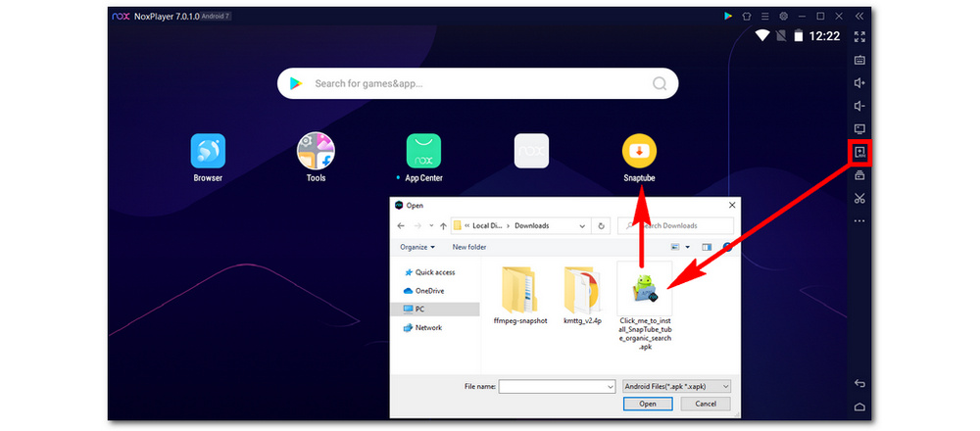Open the Browser app icon

click(208, 151)
